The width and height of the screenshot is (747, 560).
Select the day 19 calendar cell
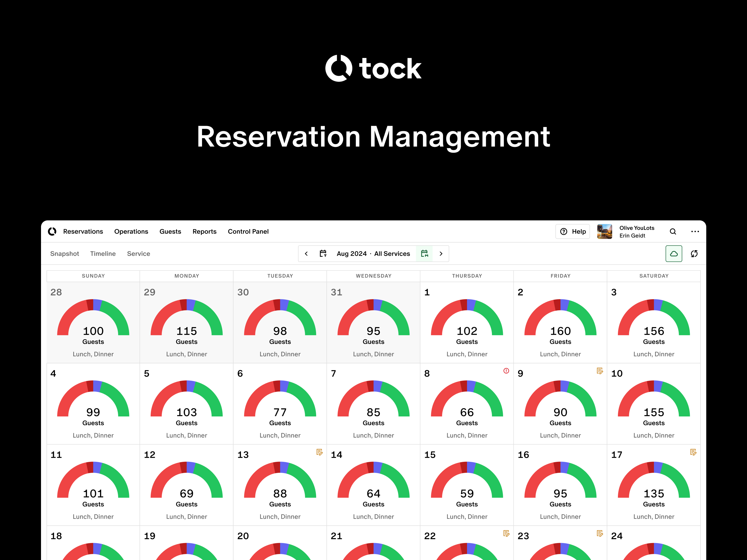pyautogui.click(x=187, y=543)
